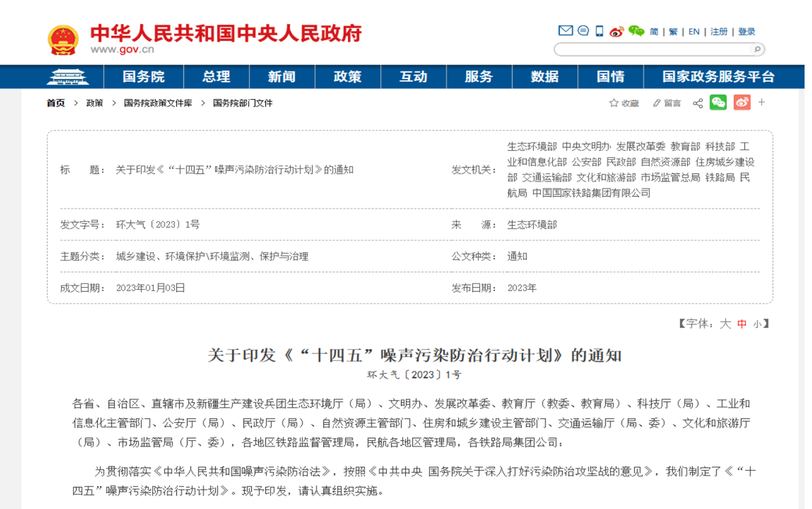Focus the site search input field
This screenshot has height=509, width=812.
coord(652,50)
